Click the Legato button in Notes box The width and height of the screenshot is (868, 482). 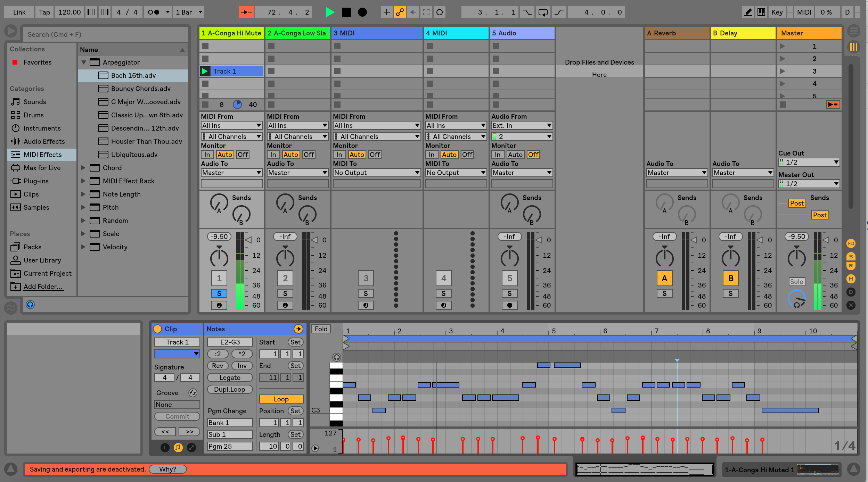click(230, 377)
